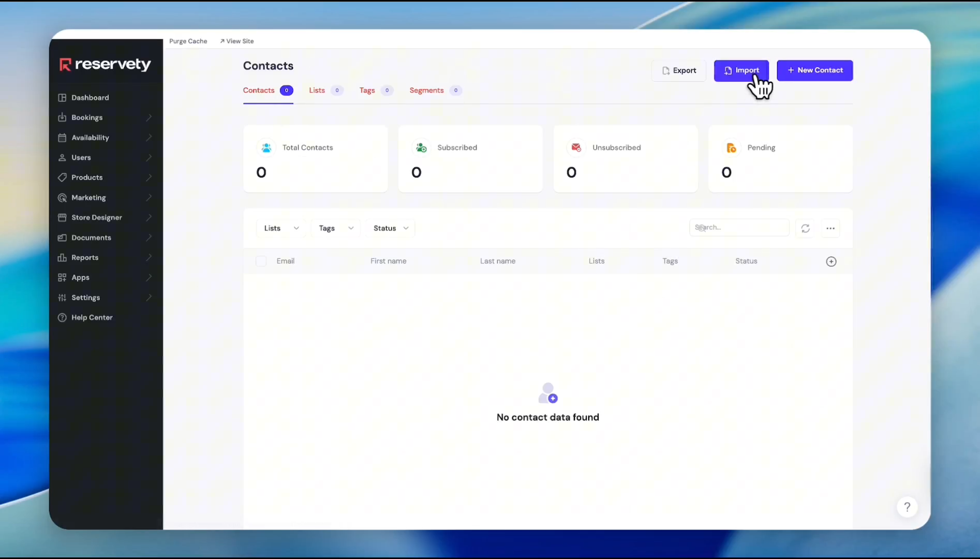Click the Status column header in the table

tap(746, 261)
